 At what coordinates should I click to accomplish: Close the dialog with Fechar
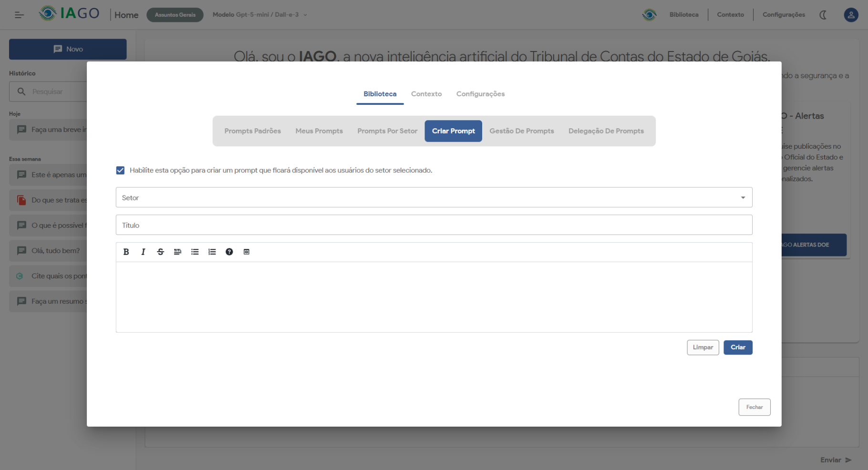[x=754, y=407]
